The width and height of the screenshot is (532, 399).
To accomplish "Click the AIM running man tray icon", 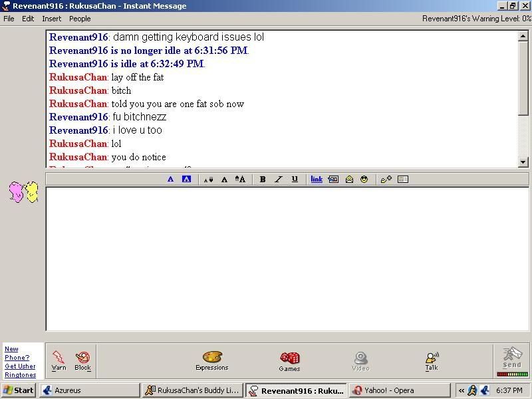I will [x=472, y=390].
